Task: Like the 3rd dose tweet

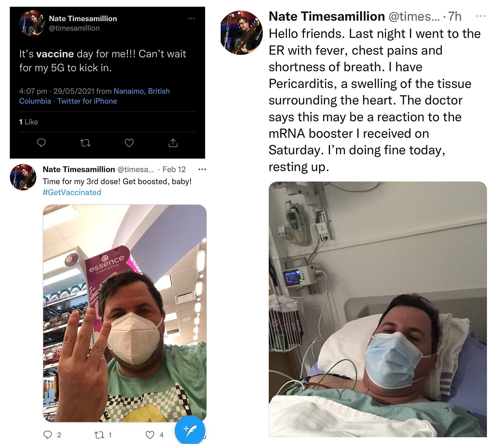Action: pyautogui.click(x=150, y=435)
